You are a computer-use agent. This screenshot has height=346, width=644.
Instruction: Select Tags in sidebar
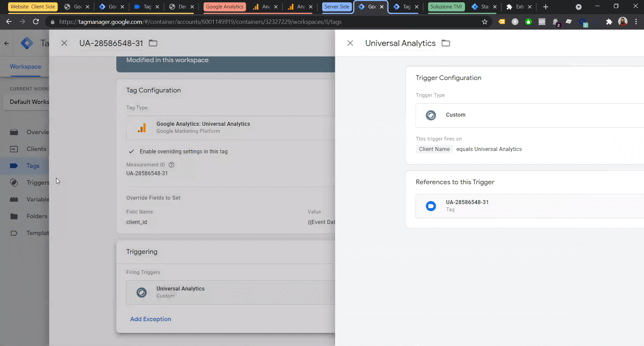pyautogui.click(x=25, y=166)
